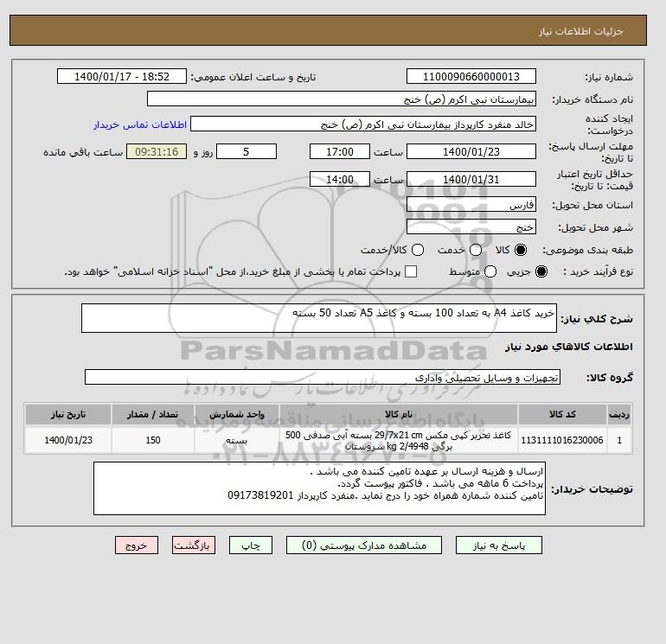Viewport: 666px width, 644px height.
Task: Click the شرح کلی نیاز label
Action: point(597,319)
